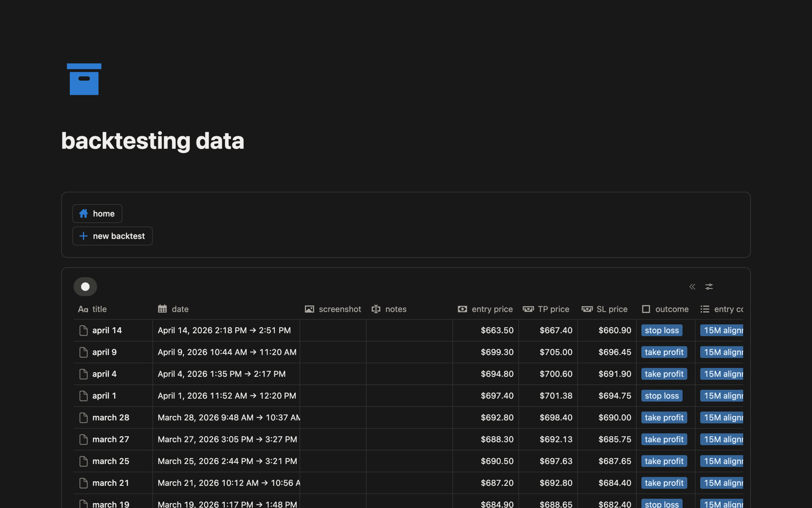
Task: Click SL price $685.75
Action: tap(615, 439)
